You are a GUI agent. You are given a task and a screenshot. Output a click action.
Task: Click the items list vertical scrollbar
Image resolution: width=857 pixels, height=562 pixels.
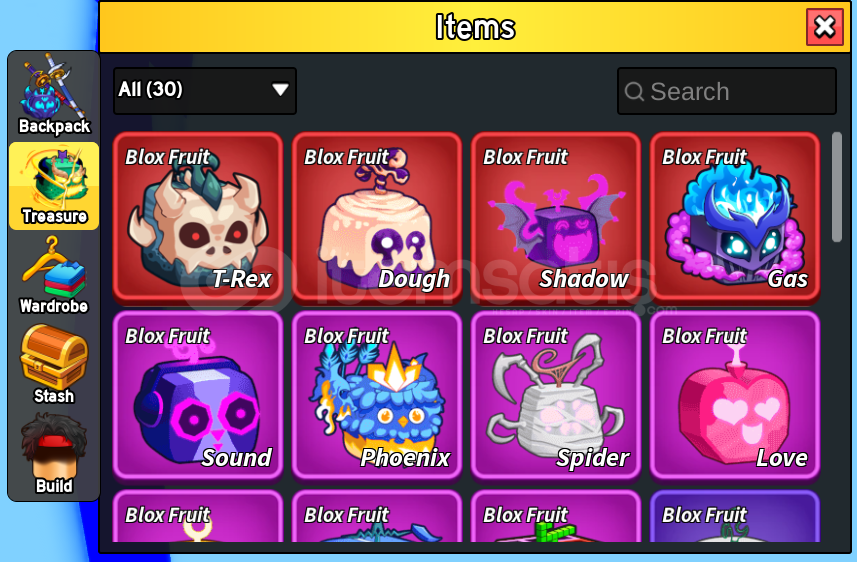tap(837, 187)
